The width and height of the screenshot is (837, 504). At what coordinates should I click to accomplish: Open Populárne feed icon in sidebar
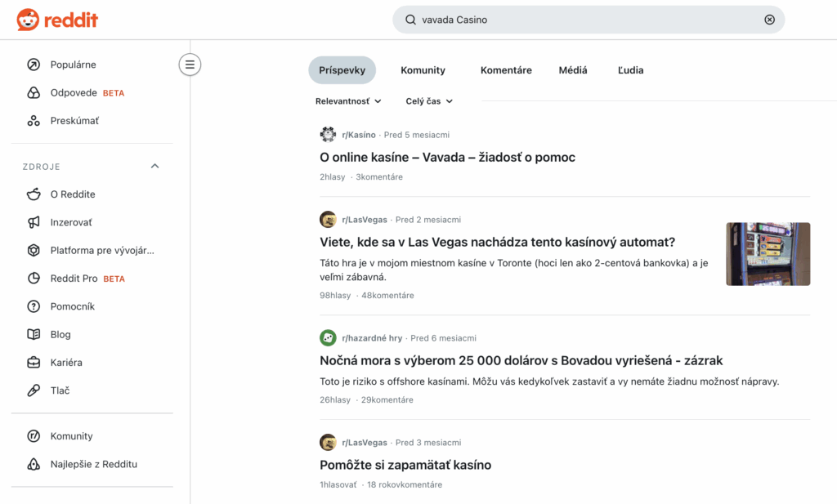tap(34, 65)
